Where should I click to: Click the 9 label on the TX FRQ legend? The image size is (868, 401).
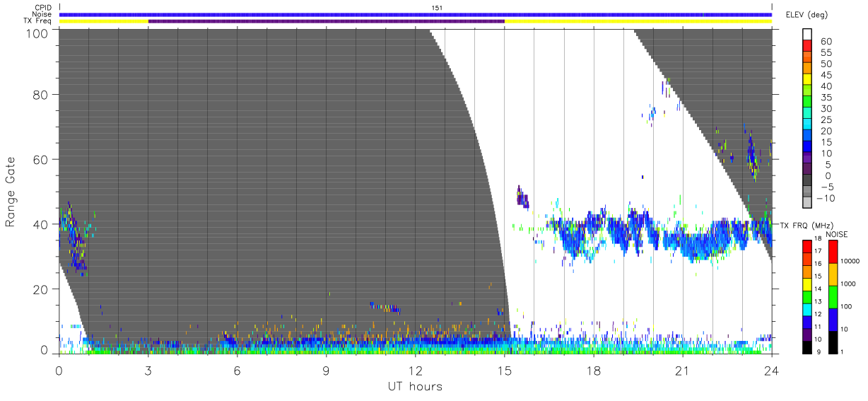pos(820,351)
